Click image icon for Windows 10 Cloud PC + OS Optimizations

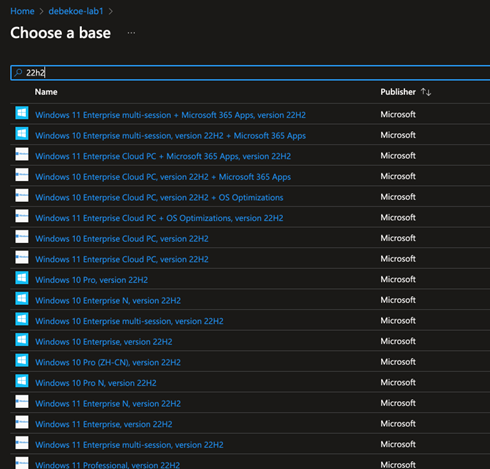point(22,196)
